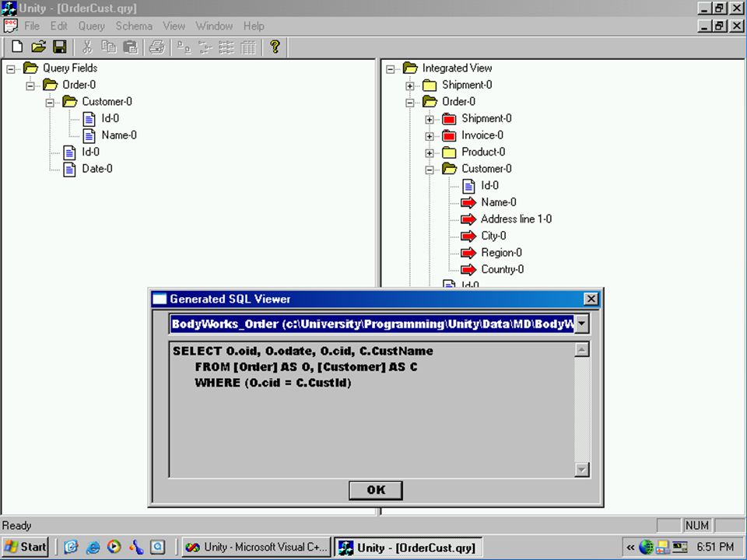This screenshot has width=747, height=560.
Task: Open the View menu
Action: tap(174, 26)
